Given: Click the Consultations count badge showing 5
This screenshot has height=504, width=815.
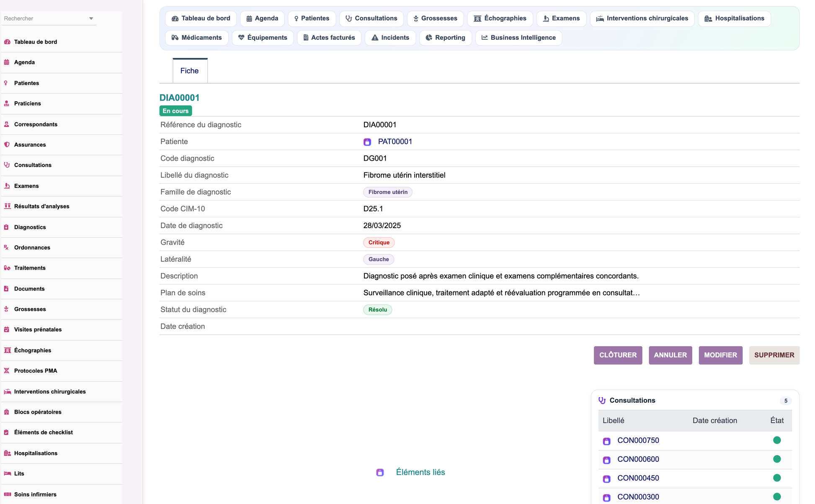Looking at the screenshot, I should point(786,401).
